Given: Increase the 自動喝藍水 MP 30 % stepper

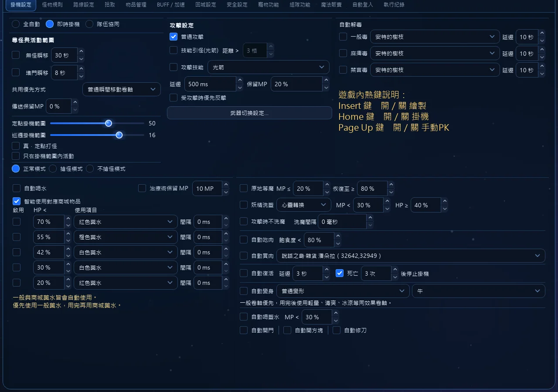Looking at the screenshot, I should (x=335, y=314).
